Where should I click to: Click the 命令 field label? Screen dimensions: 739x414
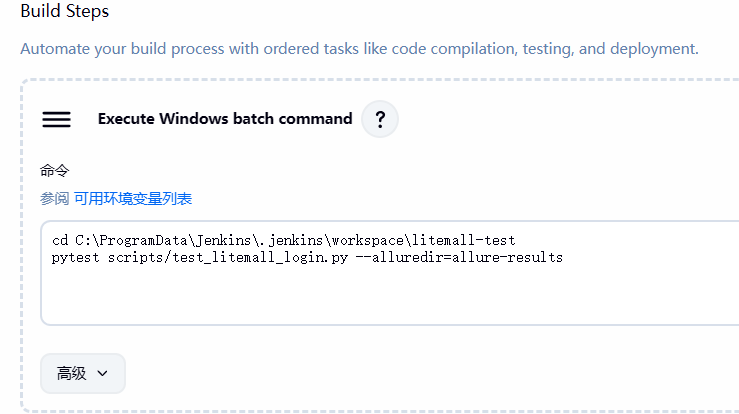55,171
